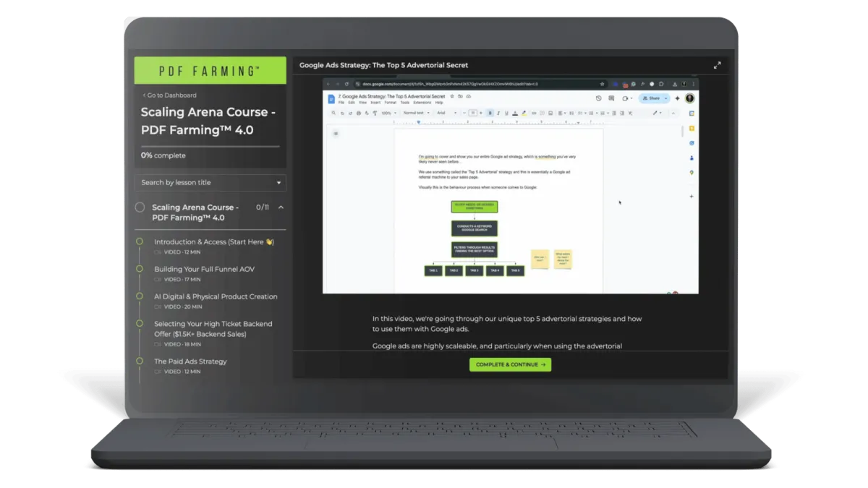Open comments icon in Docs header
Image resolution: width=868 pixels, height=488 pixels.
pyautogui.click(x=611, y=98)
